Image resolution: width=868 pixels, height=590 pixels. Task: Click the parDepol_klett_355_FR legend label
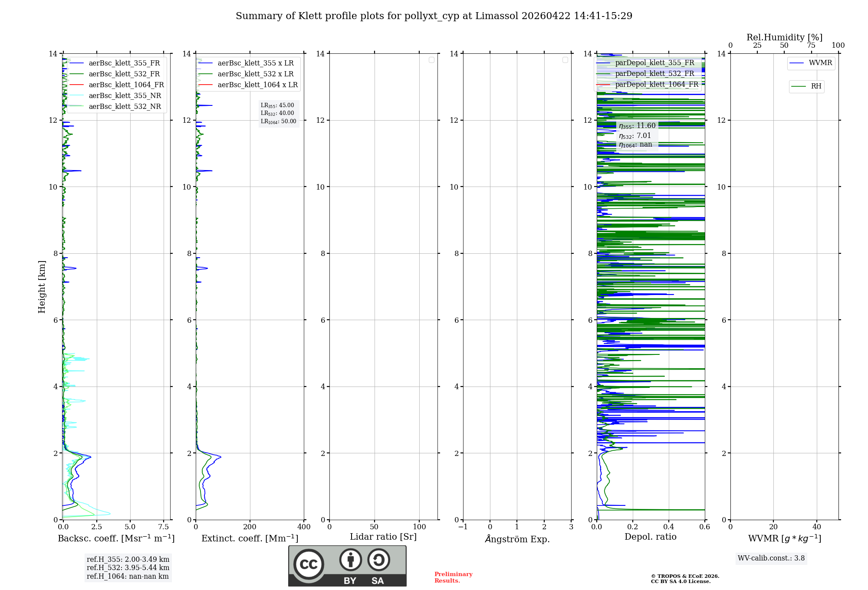654,63
